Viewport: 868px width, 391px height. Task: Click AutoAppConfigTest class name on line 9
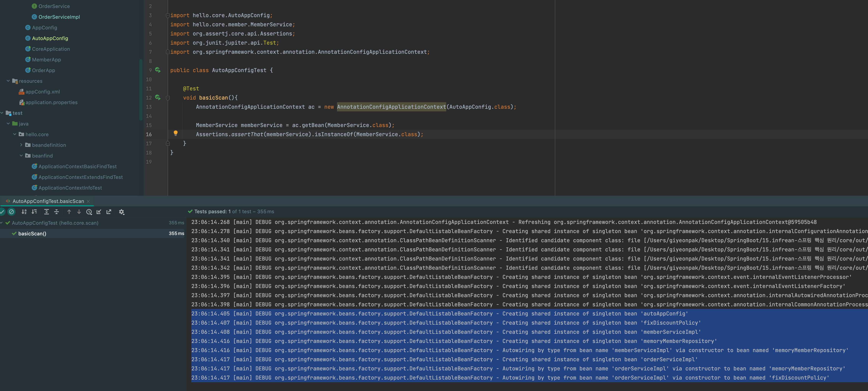pyautogui.click(x=239, y=70)
